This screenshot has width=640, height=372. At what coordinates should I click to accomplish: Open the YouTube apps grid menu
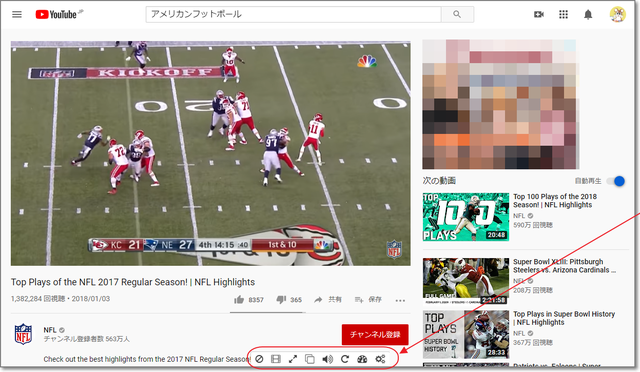pyautogui.click(x=563, y=15)
